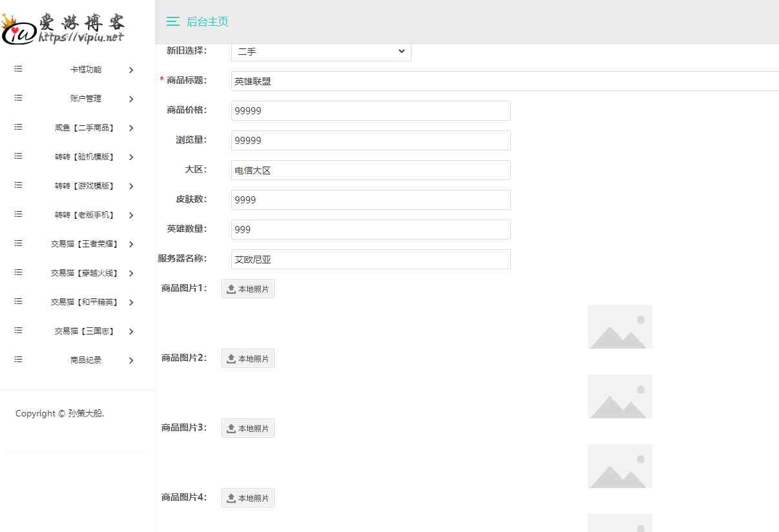
Task: Expand the 转转【验机模版】 chevron
Action: [x=131, y=157]
